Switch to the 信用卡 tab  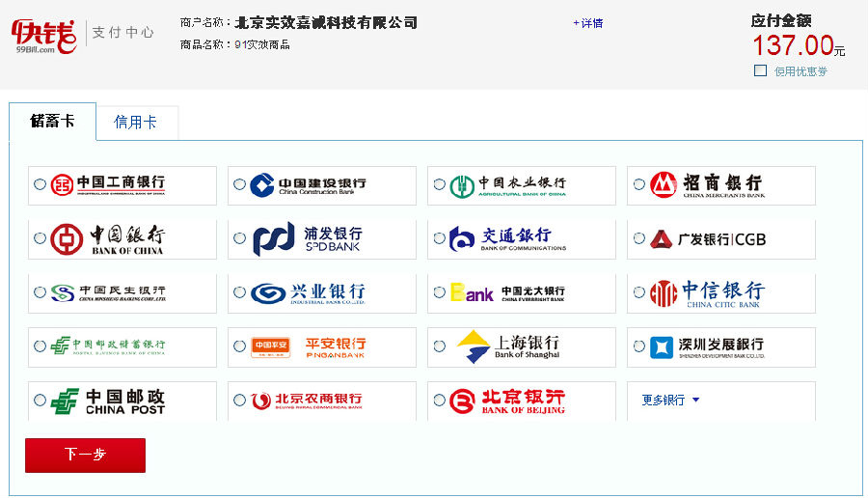click(135, 123)
